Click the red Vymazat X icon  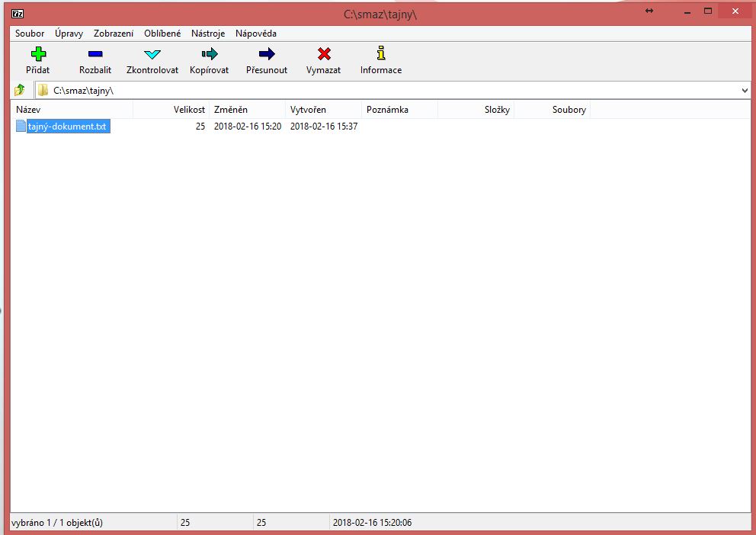pyautogui.click(x=324, y=54)
